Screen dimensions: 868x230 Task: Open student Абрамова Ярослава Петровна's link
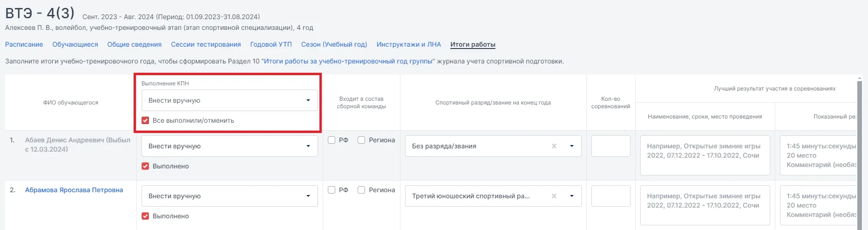point(74,190)
